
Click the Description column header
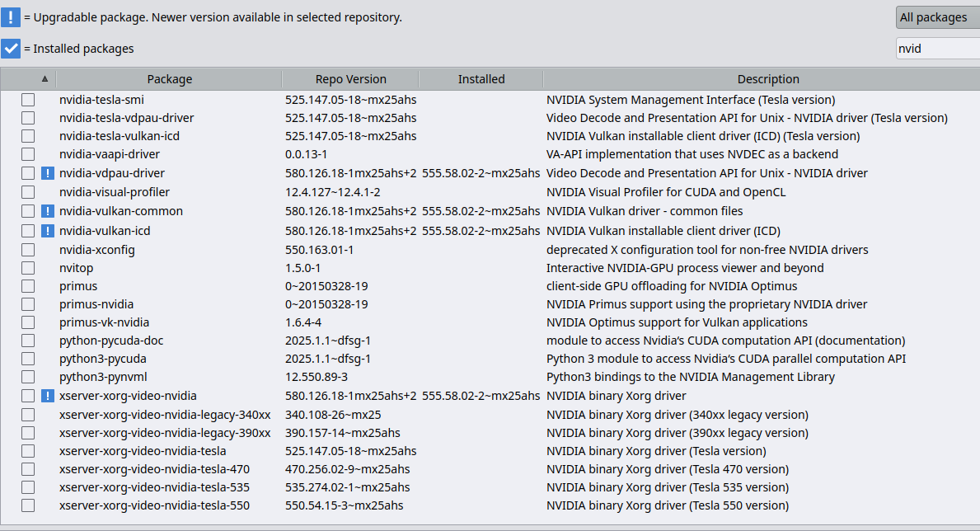(x=767, y=79)
